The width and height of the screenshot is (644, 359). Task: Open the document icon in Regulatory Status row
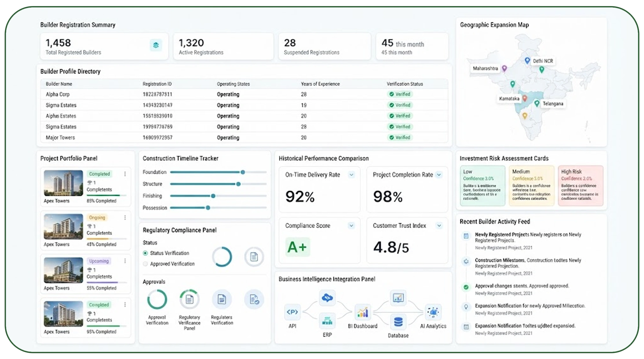pos(254,257)
